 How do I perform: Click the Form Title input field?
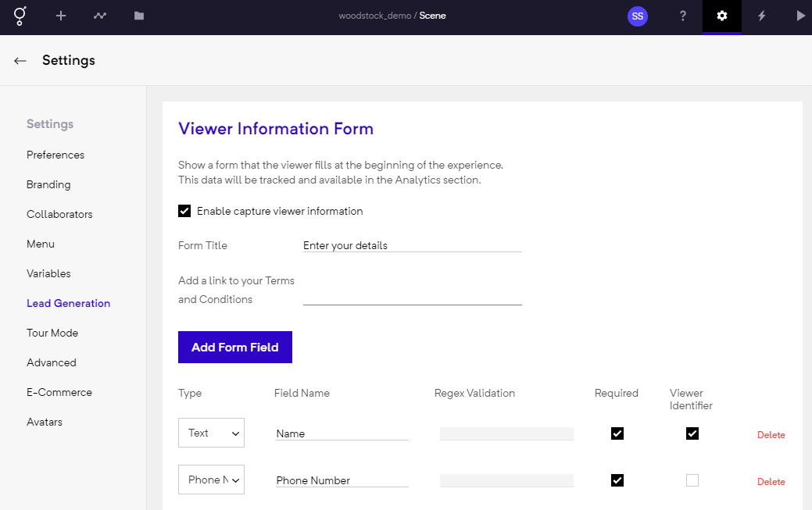pyautogui.click(x=412, y=245)
